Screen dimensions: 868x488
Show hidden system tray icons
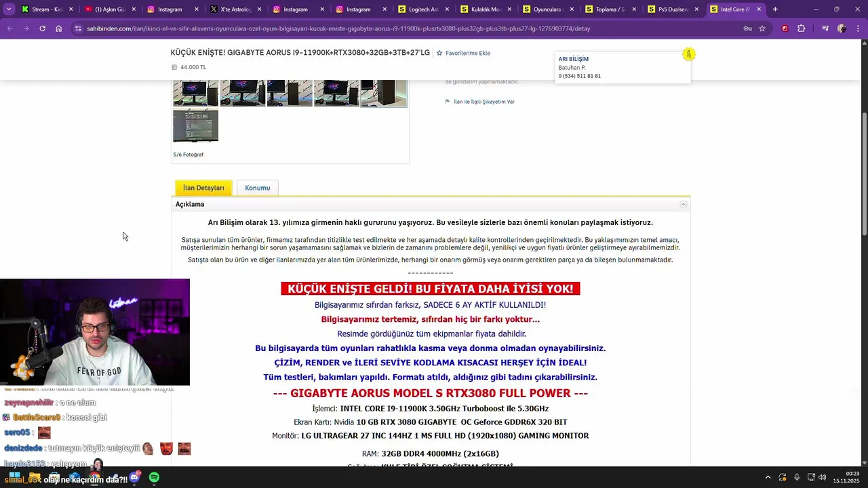[768, 477]
